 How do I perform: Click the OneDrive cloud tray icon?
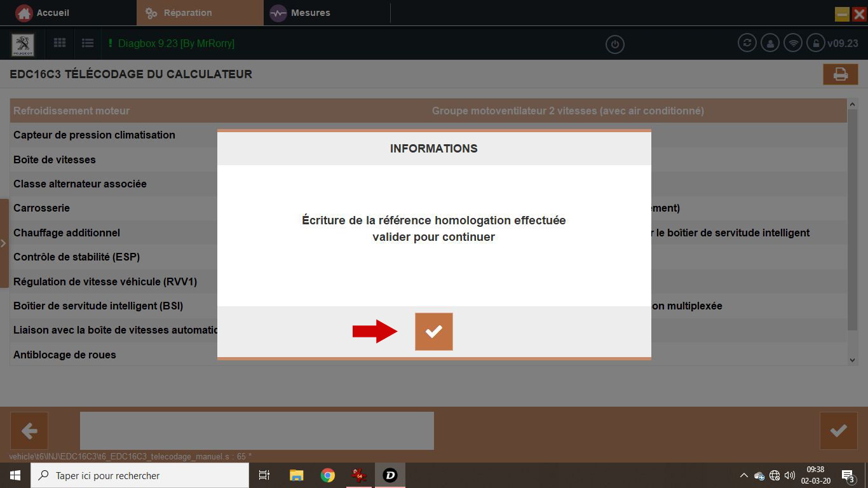[x=759, y=476]
